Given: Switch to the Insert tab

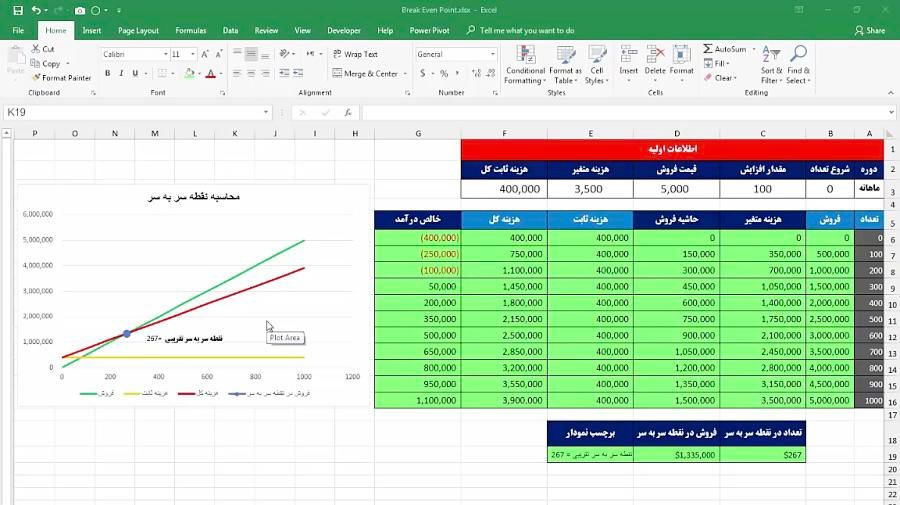Looking at the screenshot, I should 91,30.
